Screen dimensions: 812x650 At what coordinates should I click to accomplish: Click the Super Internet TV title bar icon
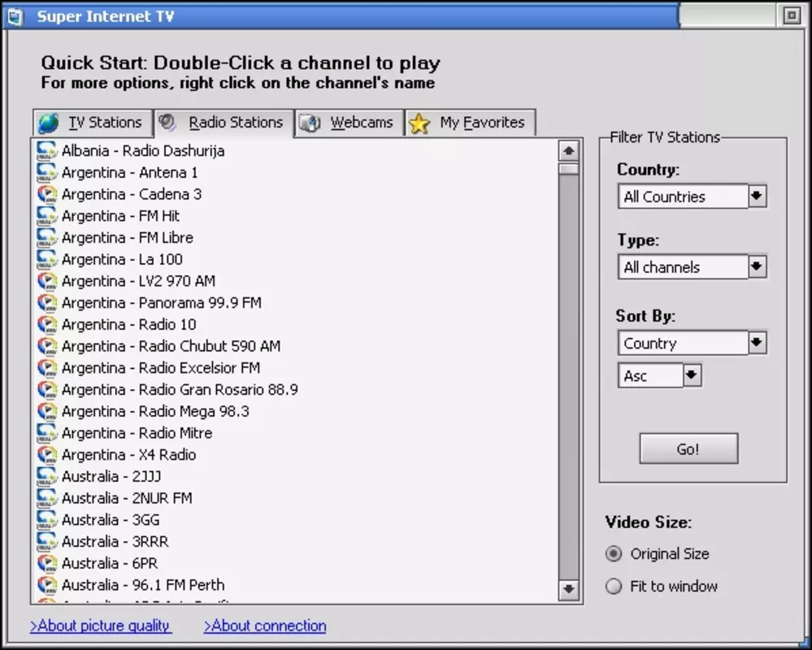pos(15,16)
